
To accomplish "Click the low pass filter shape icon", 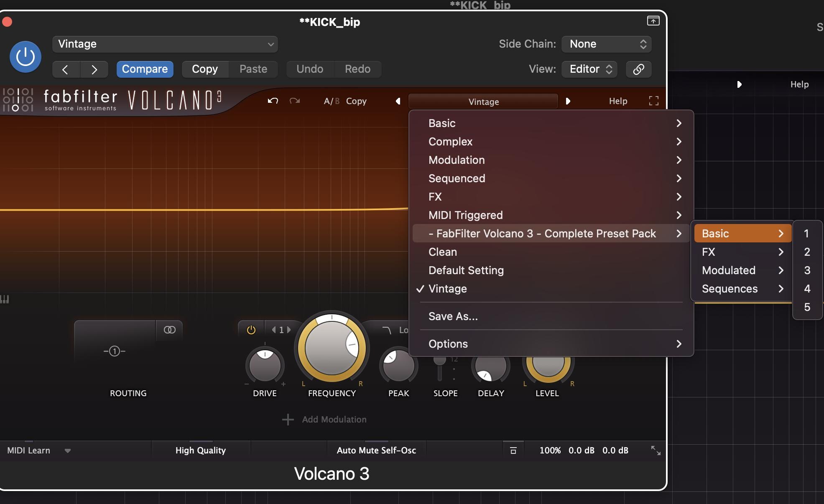I will point(387,330).
